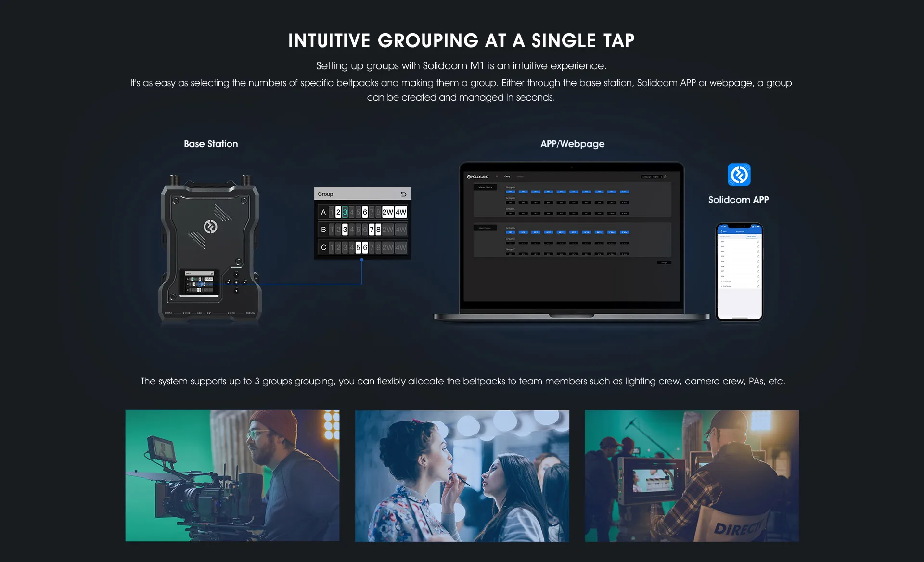The image size is (924, 562).
Task: Click the return arrow in Group panel
Action: pos(403,194)
